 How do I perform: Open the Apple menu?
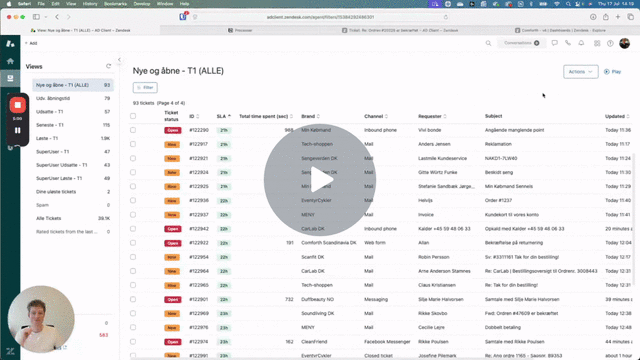click(9, 4)
